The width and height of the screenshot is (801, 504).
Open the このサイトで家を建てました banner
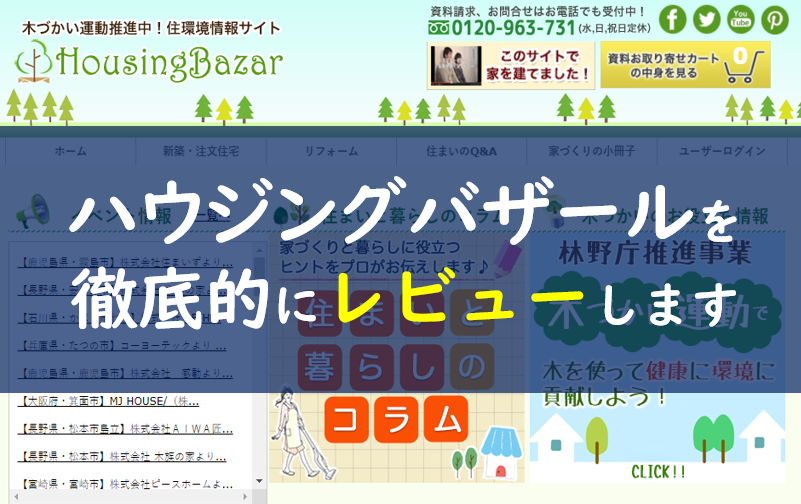(x=511, y=65)
